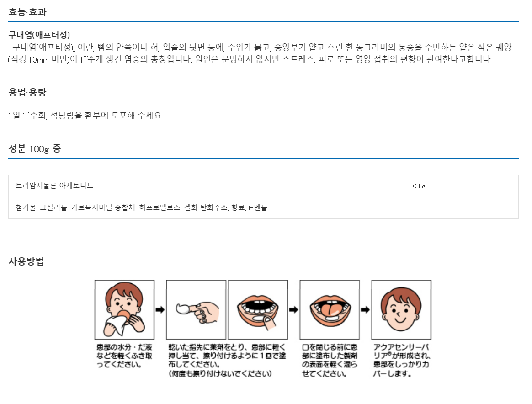Click the bold 구내염(애프터성) subheading
Image resolution: width=532 pixels, height=404 pixels.
click(x=39, y=35)
